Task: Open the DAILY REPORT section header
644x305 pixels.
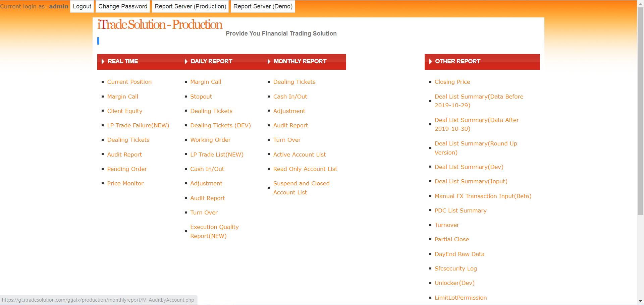Action: [211, 61]
